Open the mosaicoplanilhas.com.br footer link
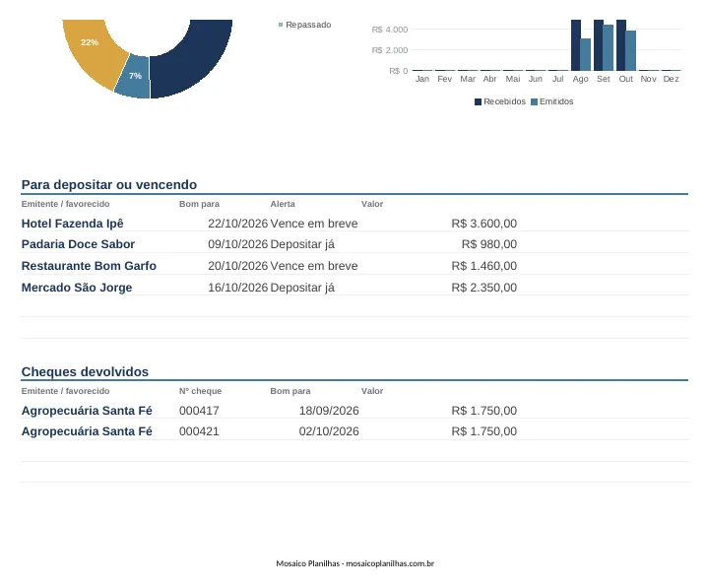Viewport: 708px width, 588px height. click(x=390, y=563)
